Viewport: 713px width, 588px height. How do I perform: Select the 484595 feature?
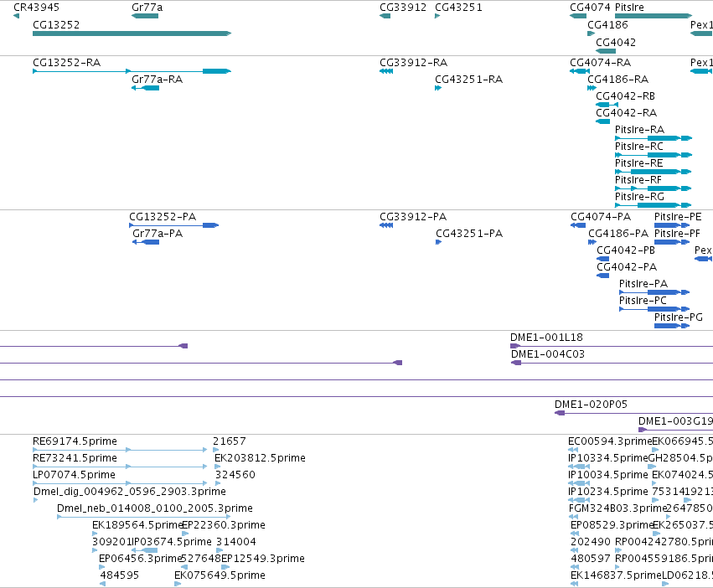(x=103, y=585)
